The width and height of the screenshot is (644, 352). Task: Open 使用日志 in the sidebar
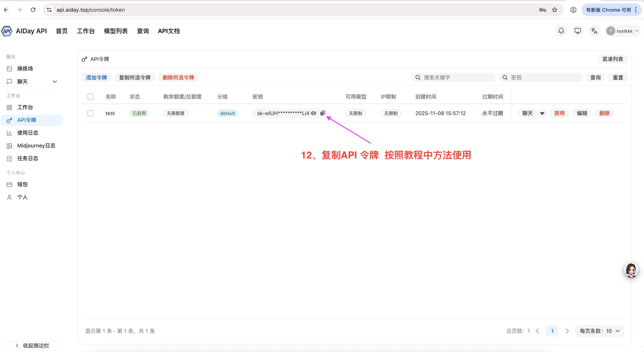27,133
